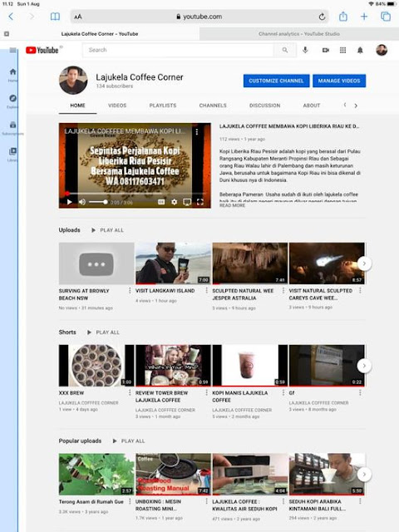399x532 pixels.
Task: Switch to Channel analytics YouTube Studio tab
Action: [x=299, y=34]
